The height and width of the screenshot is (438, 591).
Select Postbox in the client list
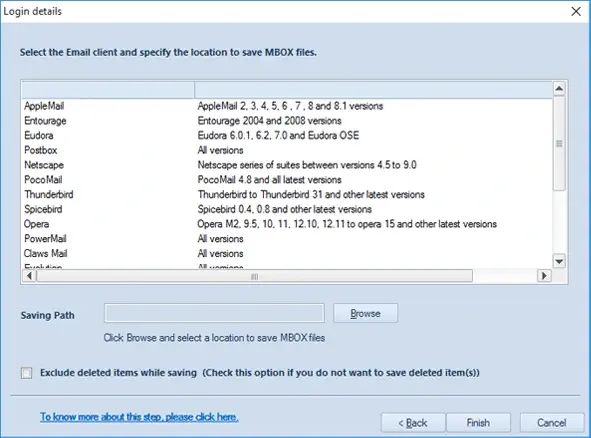[41, 150]
